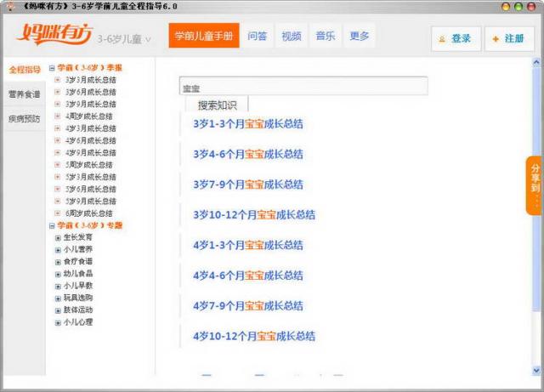The height and width of the screenshot is (392, 544).
Task: Click the green maximize window button
Action: pyautogui.click(x=518, y=6)
